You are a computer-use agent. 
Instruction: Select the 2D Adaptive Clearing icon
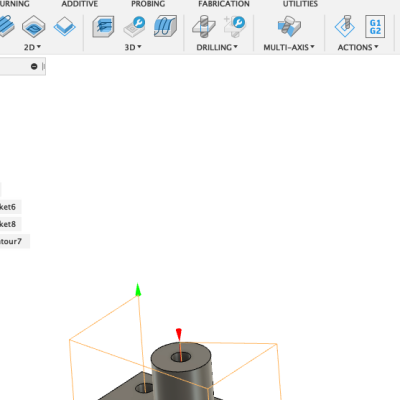coord(6,26)
